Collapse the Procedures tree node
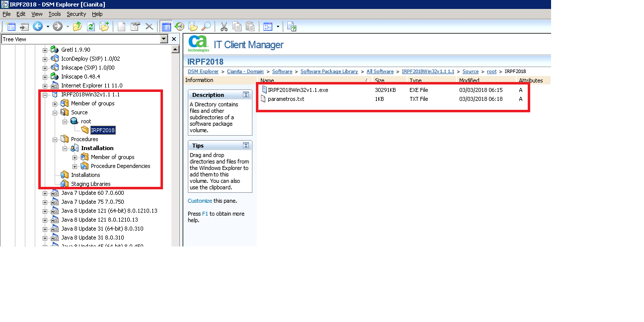Image resolution: width=644 pixels, height=322 pixels. coord(55,139)
